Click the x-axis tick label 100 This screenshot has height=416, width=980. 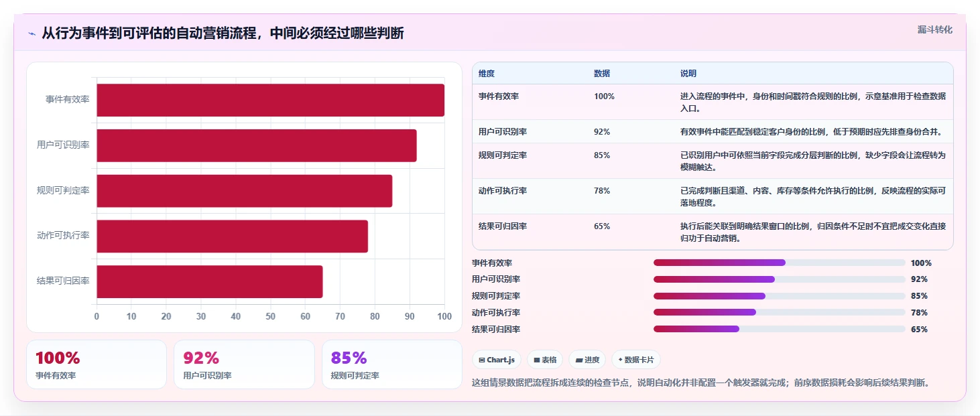(444, 316)
